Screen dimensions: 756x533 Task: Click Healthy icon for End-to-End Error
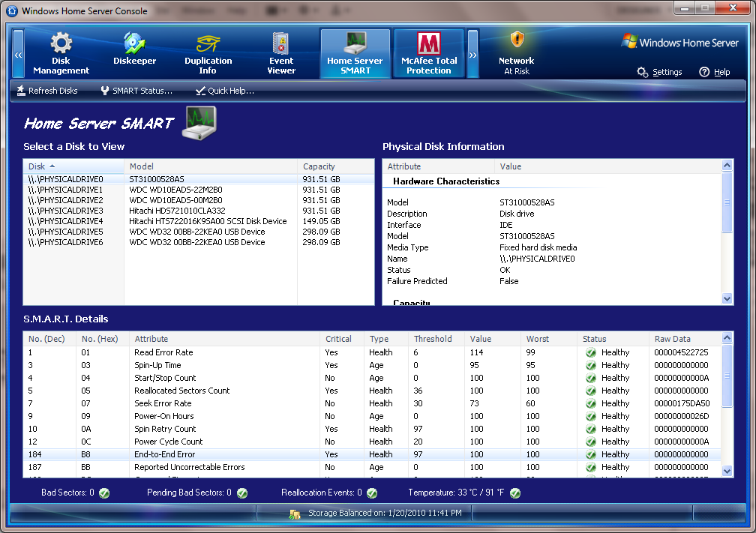click(591, 454)
